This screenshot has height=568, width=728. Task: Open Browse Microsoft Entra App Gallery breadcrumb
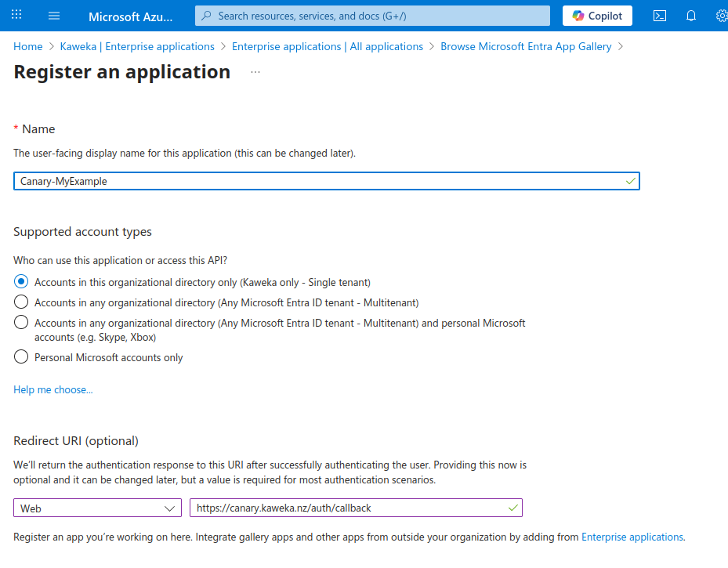point(526,46)
